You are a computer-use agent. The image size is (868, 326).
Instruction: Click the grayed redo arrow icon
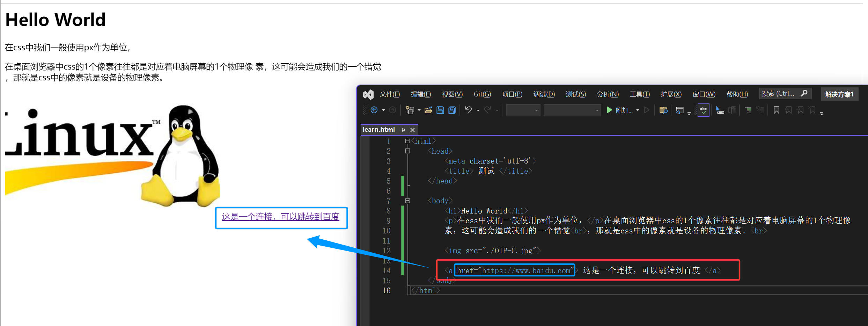487,110
